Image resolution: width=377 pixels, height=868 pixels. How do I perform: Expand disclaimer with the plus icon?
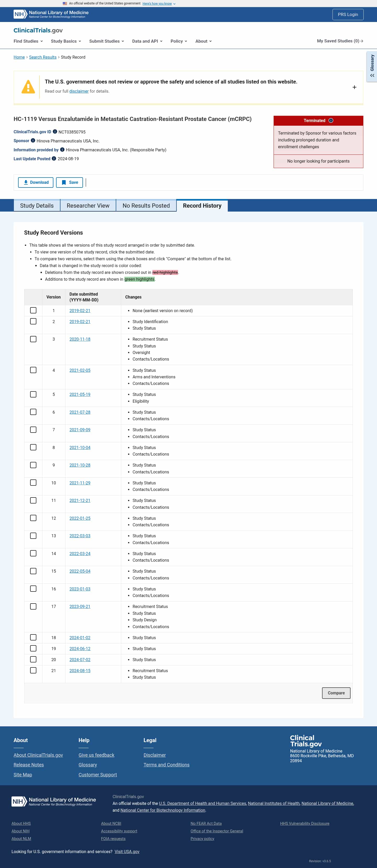click(x=354, y=87)
